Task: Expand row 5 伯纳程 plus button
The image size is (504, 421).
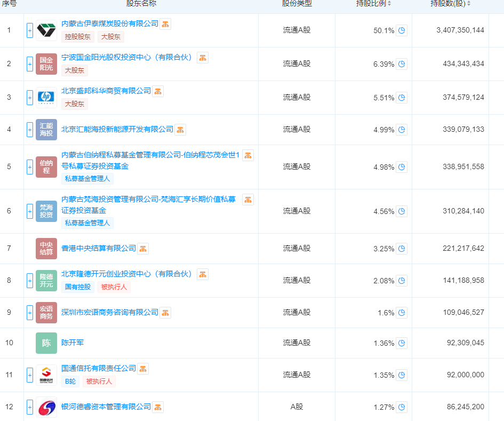Action: [29, 167]
